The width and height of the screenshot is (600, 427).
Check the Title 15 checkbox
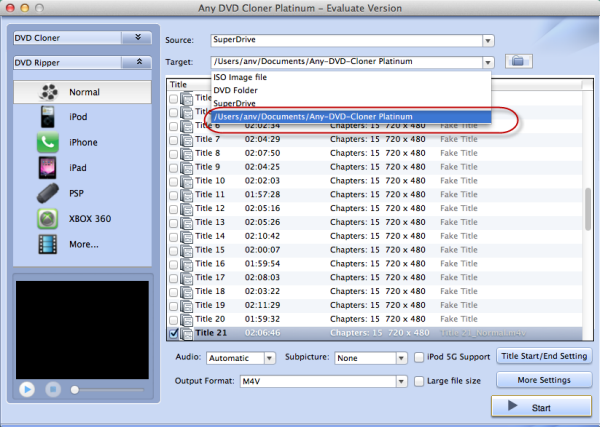click(173, 251)
